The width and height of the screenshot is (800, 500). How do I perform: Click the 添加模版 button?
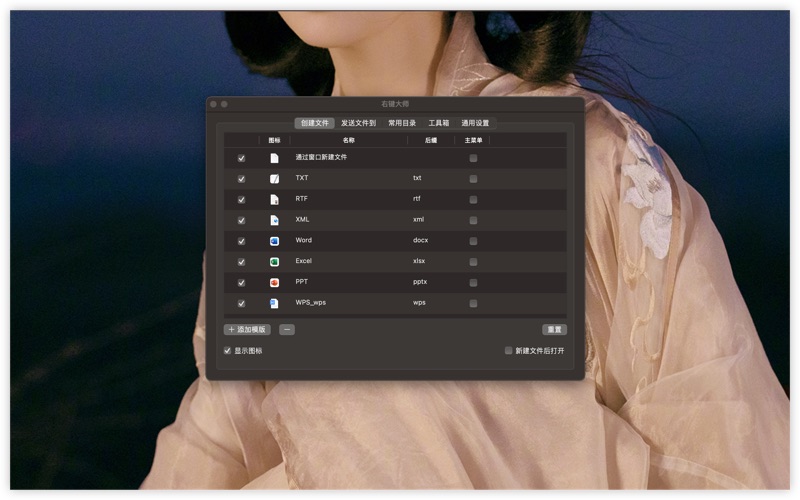247,330
